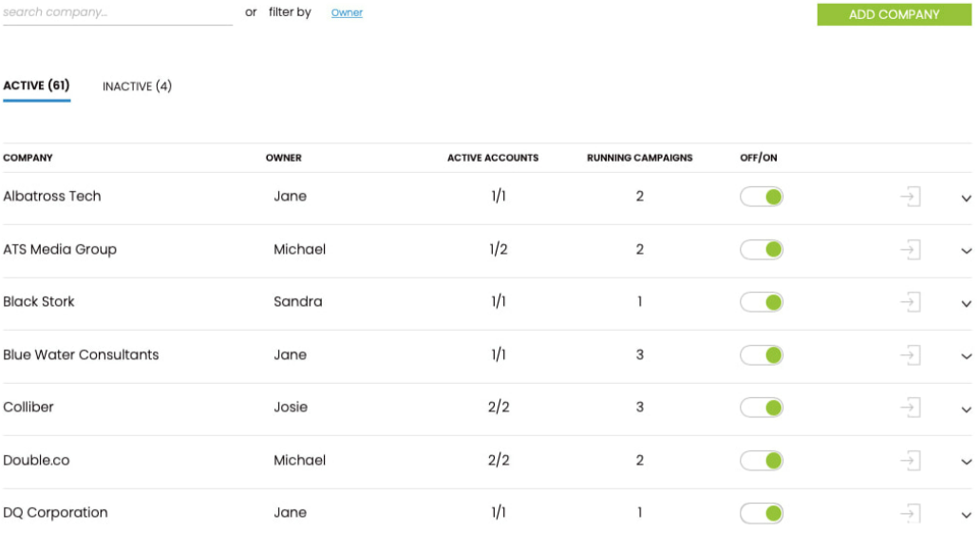The width and height of the screenshot is (980, 534).
Task: Turn off the DQ Corporation toggle
Action: tap(762, 513)
